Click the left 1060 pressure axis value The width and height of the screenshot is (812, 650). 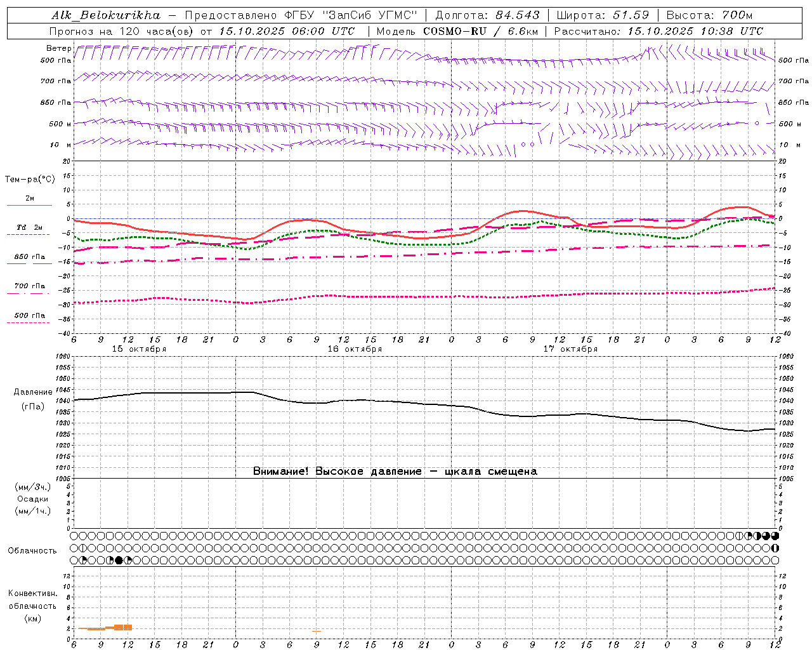click(x=63, y=357)
